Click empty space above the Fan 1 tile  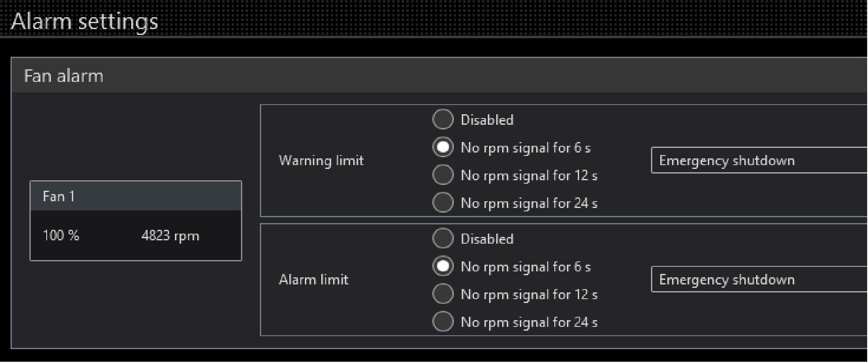(x=135, y=139)
